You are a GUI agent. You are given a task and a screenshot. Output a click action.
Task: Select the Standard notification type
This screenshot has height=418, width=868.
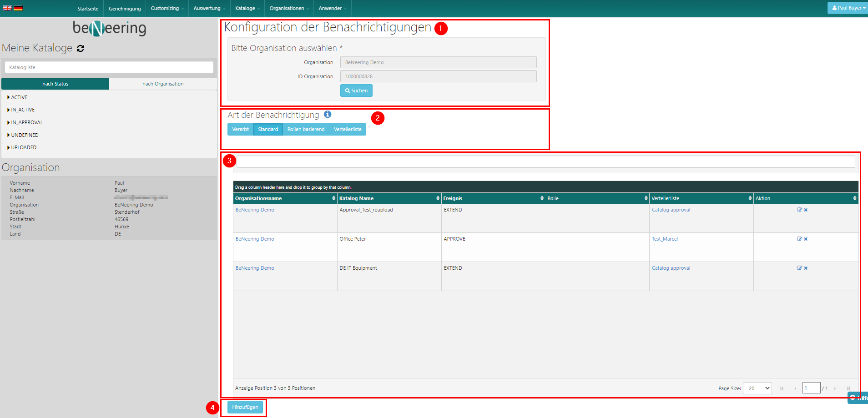[x=268, y=129]
